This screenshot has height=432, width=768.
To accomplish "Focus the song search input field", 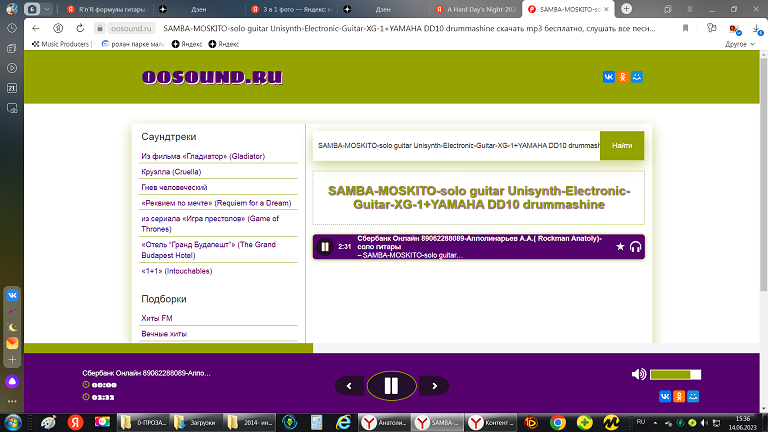I will pos(456,145).
